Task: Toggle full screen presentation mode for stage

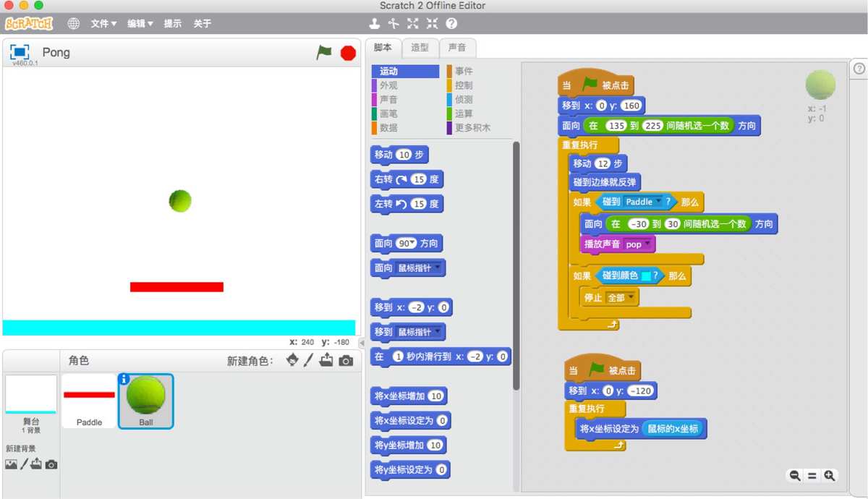Action: pyautogui.click(x=20, y=52)
